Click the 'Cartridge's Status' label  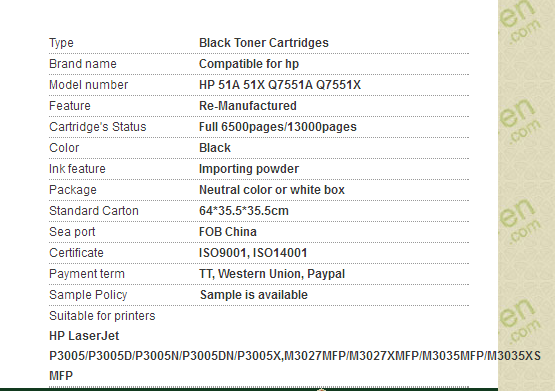tap(98, 127)
